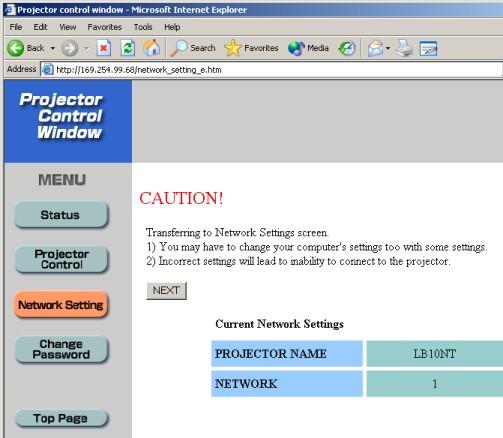Go to Top Page button
Screen dimensions: 503x438
(62, 418)
